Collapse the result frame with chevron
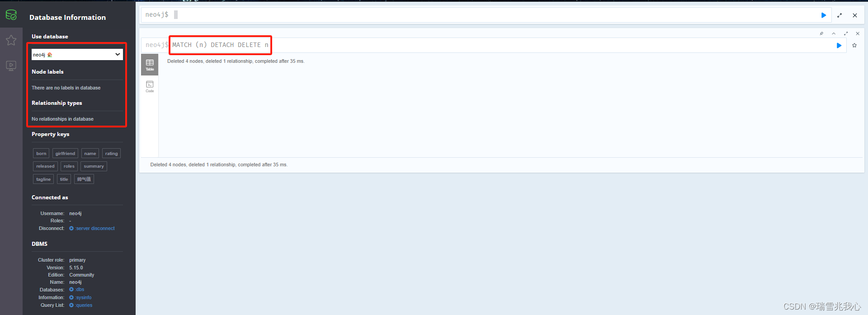 click(x=834, y=33)
